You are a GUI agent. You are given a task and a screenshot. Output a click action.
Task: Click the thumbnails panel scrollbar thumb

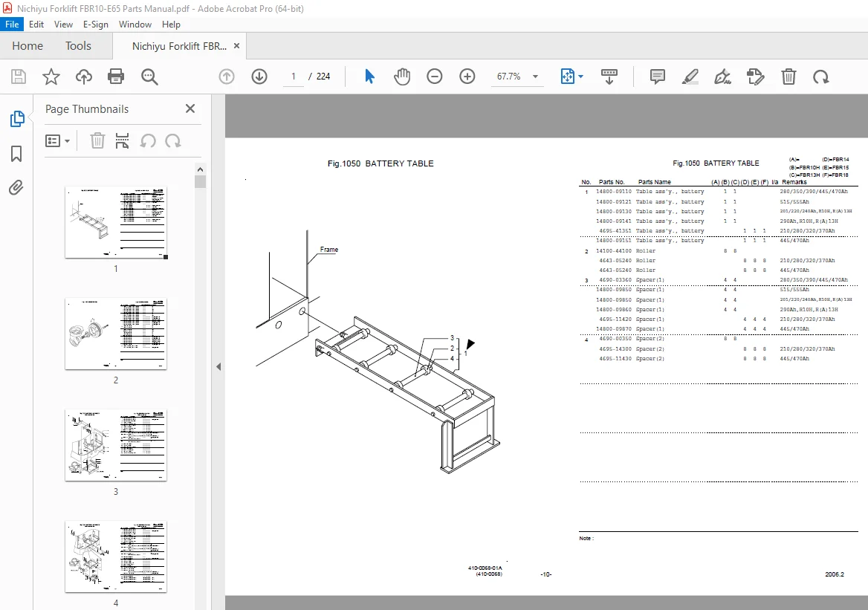pyautogui.click(x=201, y=181)
